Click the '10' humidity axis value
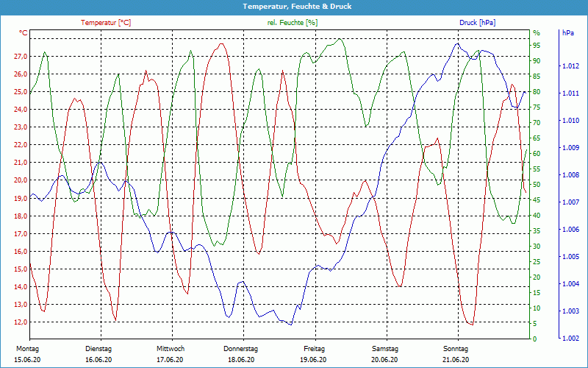The image size is (588, 368). pos(537,308)
